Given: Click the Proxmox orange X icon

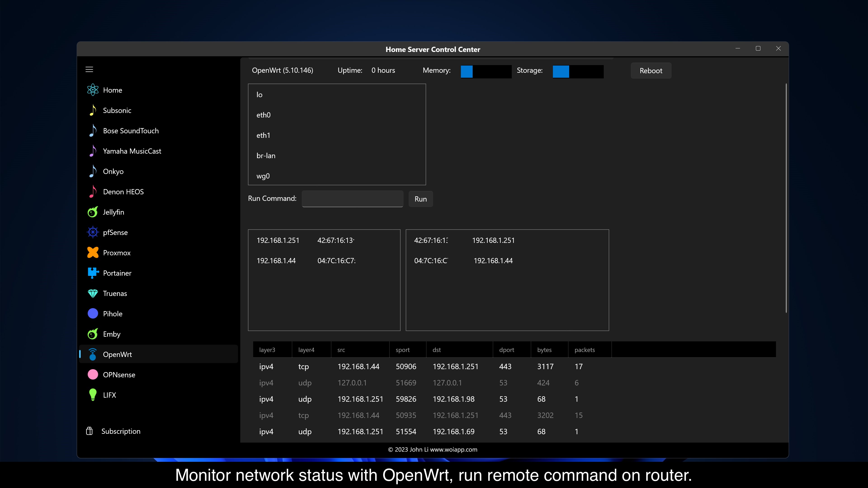Looking at the screenshot, I should (93, 253).
